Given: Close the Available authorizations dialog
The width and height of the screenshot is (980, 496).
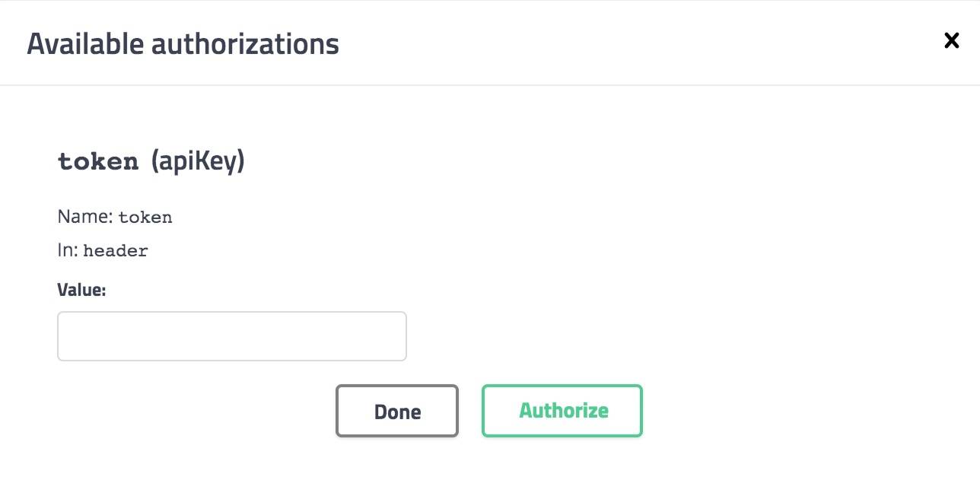Looking at the screenshot, I should 951,41.
